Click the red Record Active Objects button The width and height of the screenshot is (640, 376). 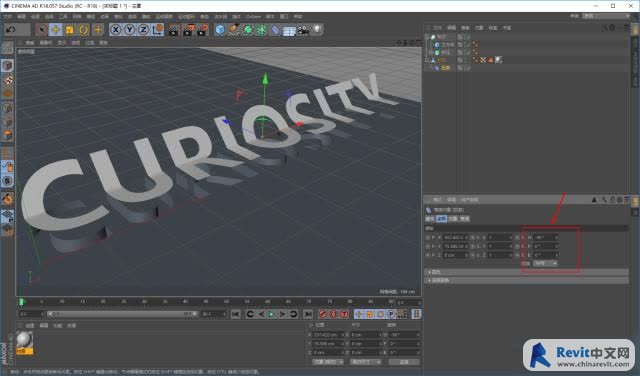click(x=322, y=314)
